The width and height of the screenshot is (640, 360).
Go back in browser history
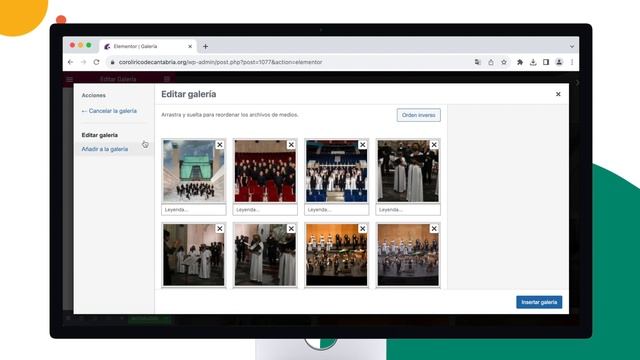pos(71,62)
